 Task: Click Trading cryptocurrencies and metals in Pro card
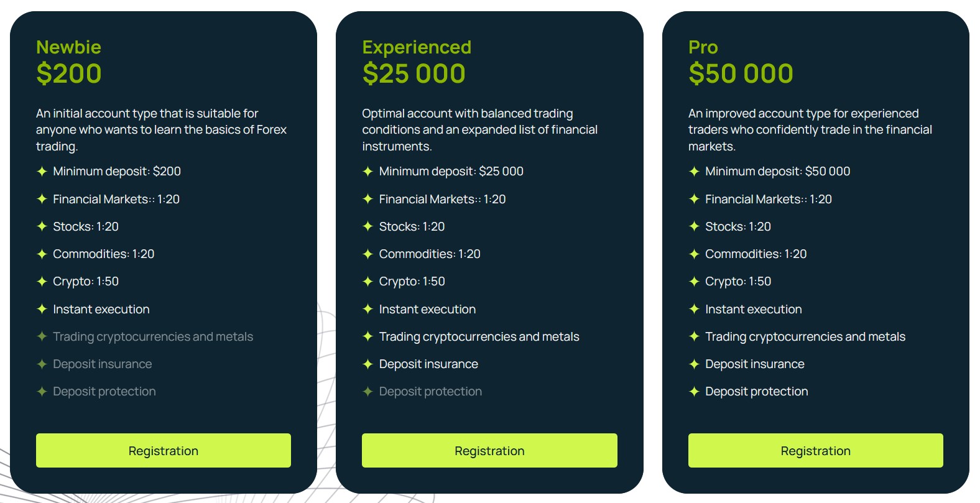pyautogui.click(x=805, y=336)
